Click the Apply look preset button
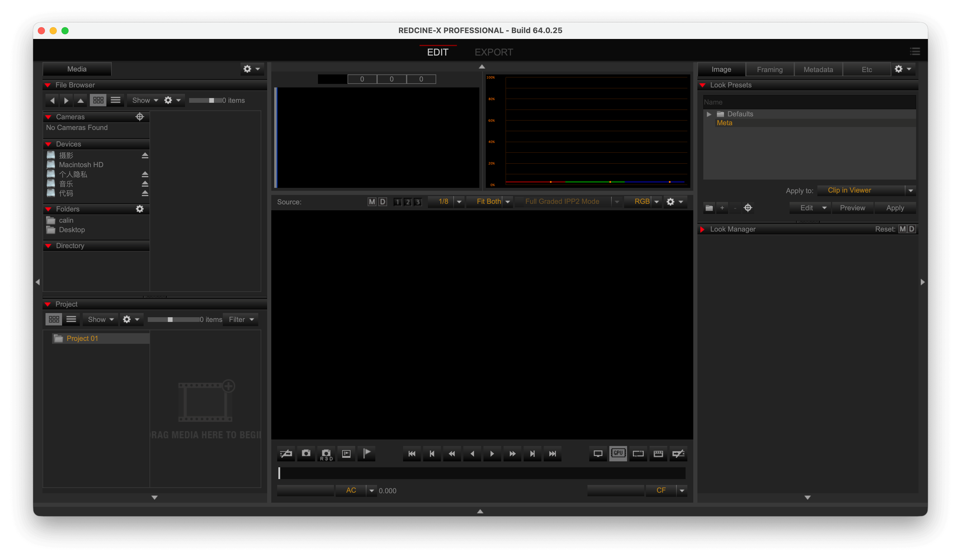This screenshot has width=961, height=560. (895, 208)
